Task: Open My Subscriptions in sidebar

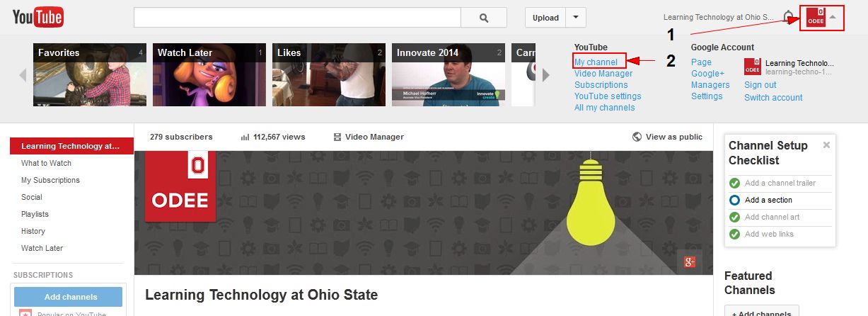Action: click(x=50, y=180)
